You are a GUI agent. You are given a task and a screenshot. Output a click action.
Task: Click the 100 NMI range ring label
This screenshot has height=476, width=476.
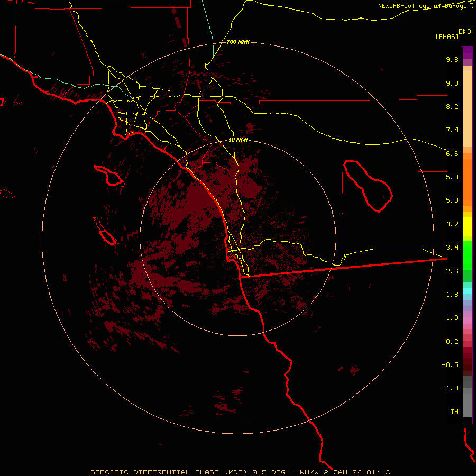point(238,42)
